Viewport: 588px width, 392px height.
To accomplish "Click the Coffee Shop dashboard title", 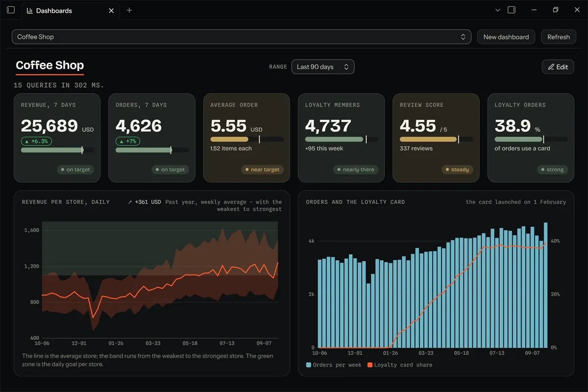I will pos(50,65).
